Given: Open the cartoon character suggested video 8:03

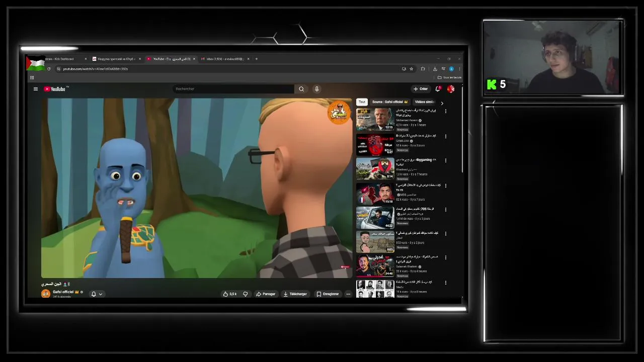Looking at the screenshot, I should point(375,242).
